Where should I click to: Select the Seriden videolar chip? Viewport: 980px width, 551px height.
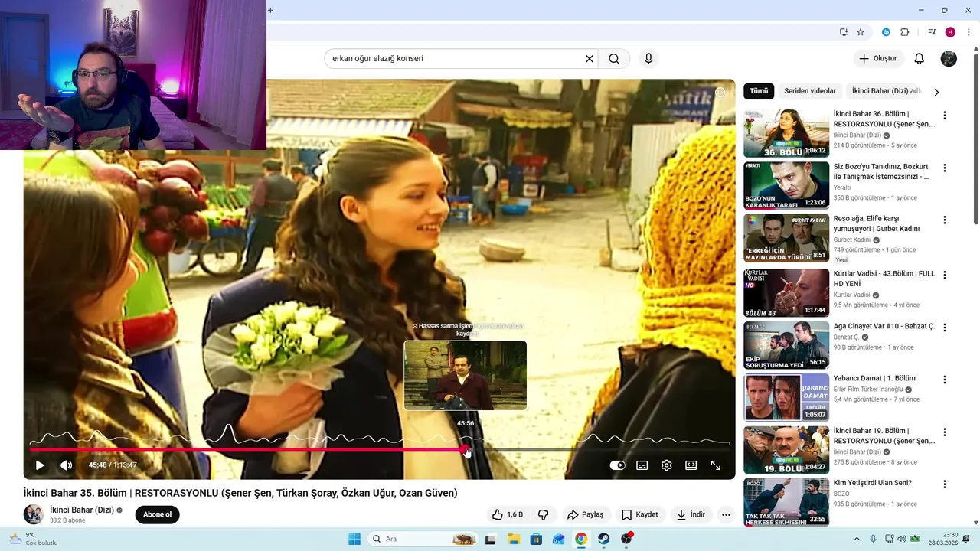(x=810, y=91)
